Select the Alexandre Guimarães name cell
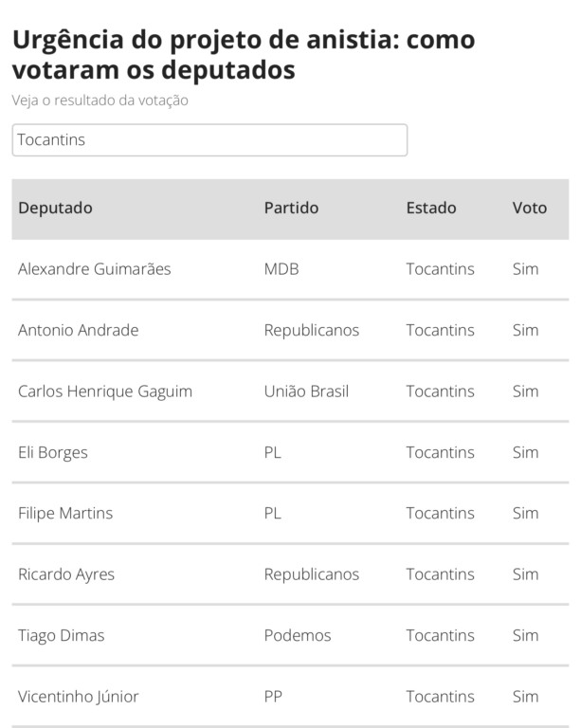This screenshot has width=580, height=728. tap(95, 269)
